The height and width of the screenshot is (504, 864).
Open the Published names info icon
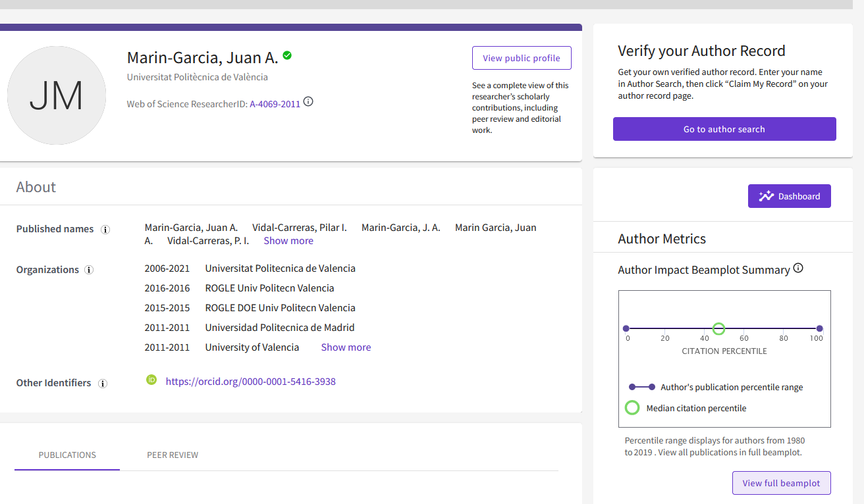click(x=105, y=230)
